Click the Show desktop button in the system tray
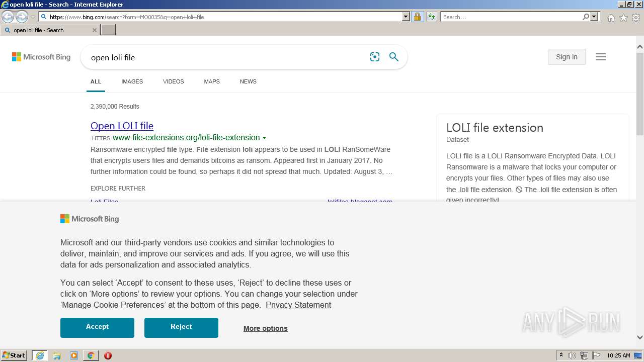The height and width of the screenshot is (362, 644). click(638, 355)
